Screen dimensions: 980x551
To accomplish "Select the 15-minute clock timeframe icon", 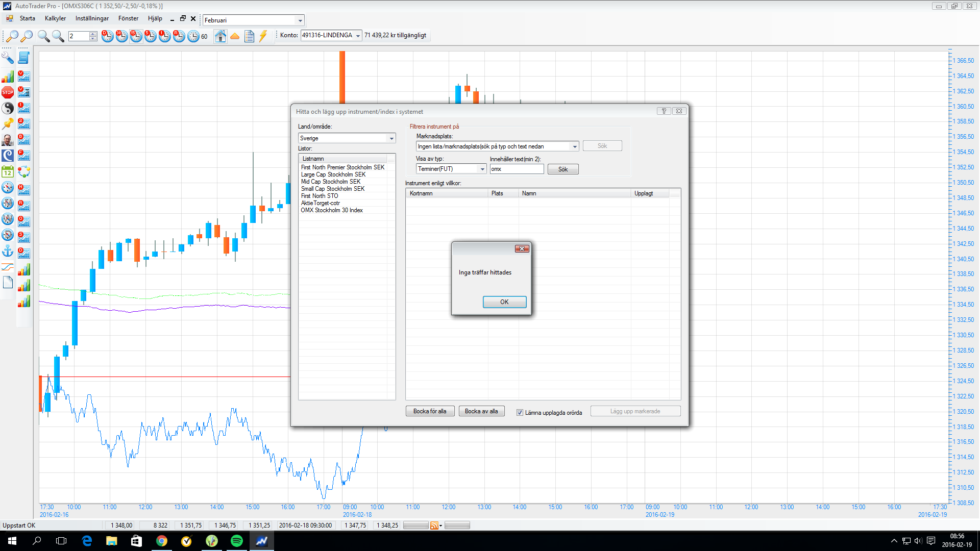I will [136, 36].
